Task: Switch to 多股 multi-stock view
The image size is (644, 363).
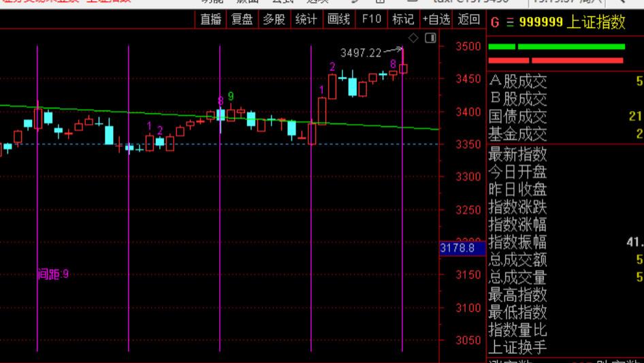Action: (274, 19)
